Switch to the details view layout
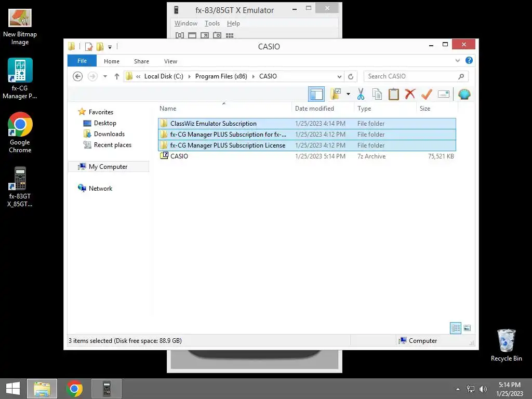532x399 pixels. pyautogui.click(x=455, y=328)
